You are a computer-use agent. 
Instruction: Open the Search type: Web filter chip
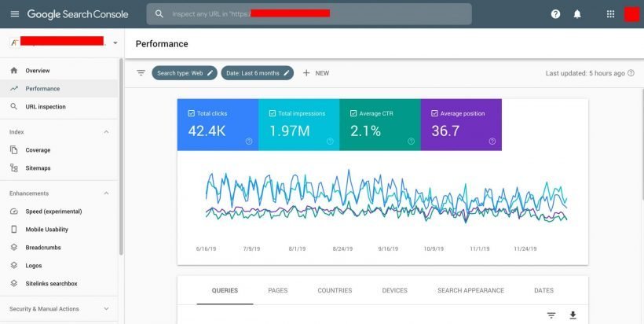185,73
